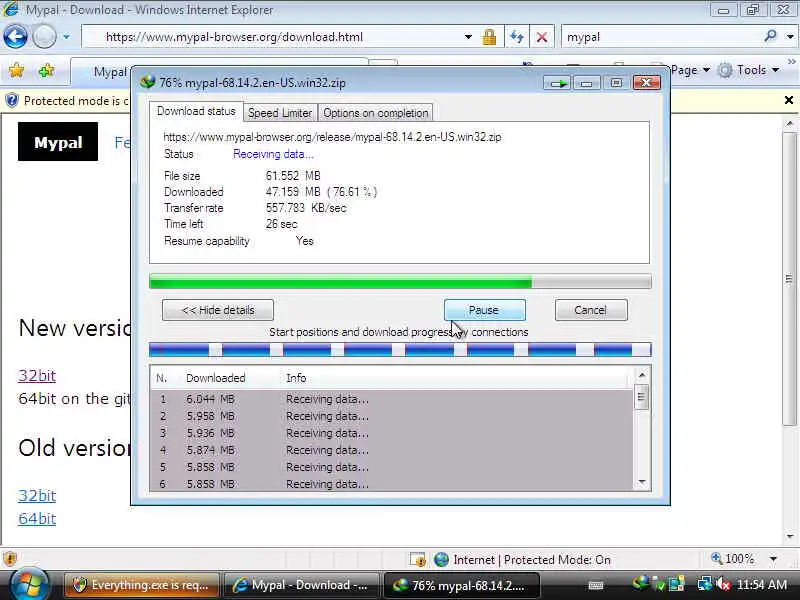Click the browser page vertical scrollbar thumb
Image resolution: width=800 pixels, height=600 pixels.
click(x=789, y=279)
